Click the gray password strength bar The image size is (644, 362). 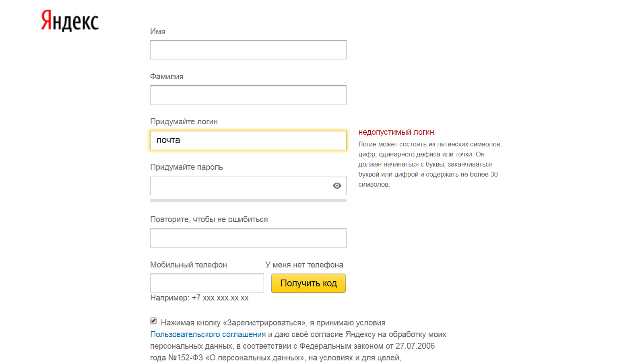point(248,200)
